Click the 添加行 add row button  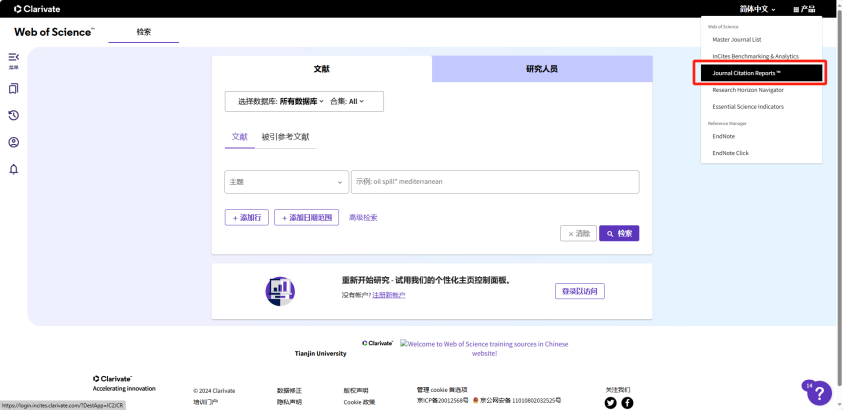[247, 218]
